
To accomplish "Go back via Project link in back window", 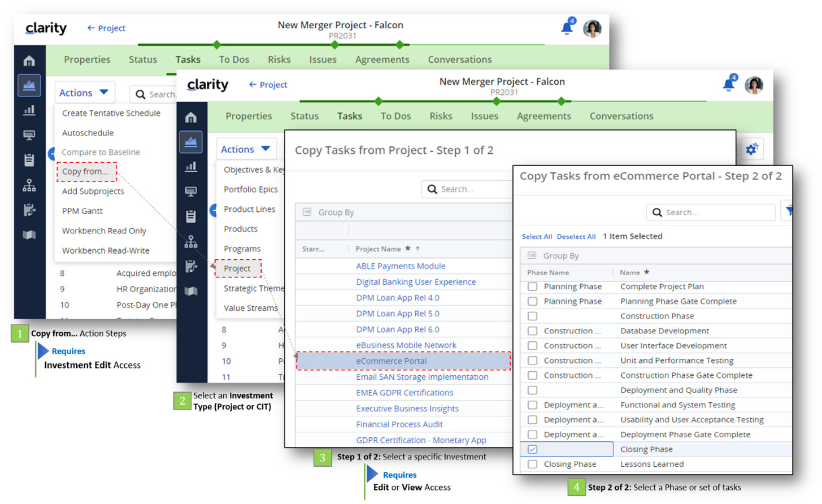I will (106, 28).
